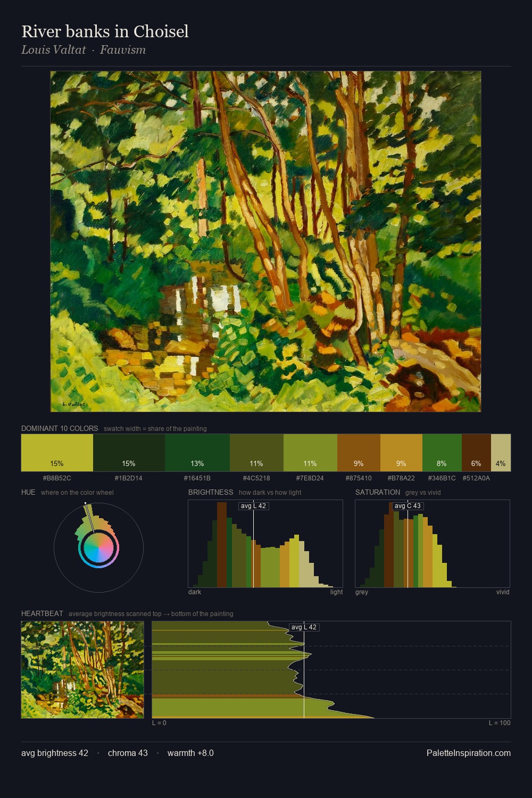Click the 'SATURATION' section heading
532x798 pixels.
tap(378, 492)
